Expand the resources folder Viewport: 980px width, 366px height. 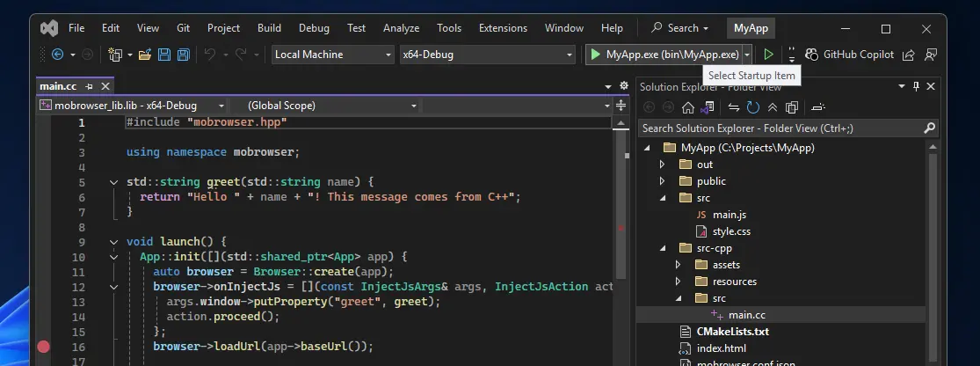pos(679,282)
